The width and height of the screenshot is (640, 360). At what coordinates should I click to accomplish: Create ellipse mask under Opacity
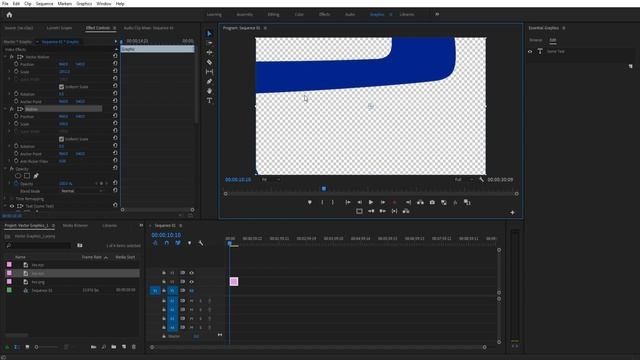pos(18,176)
